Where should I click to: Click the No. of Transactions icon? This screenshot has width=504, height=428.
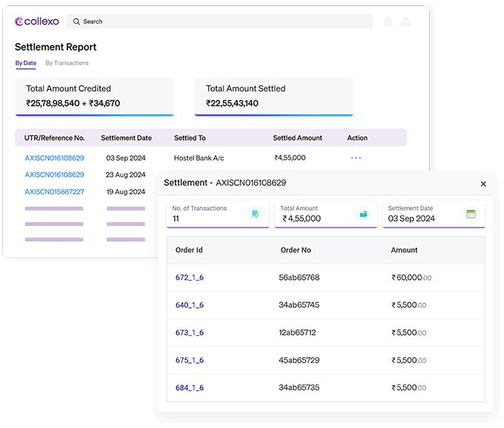pyautogui.click(x=255, y=214)
